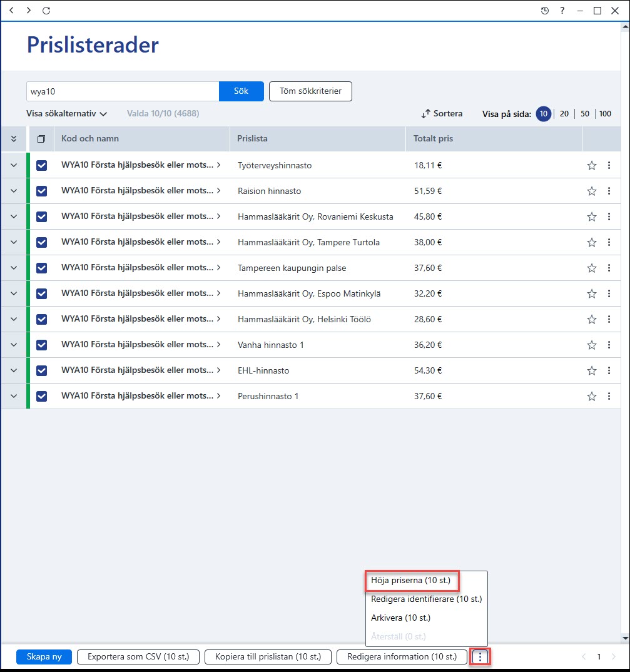Favorite the Työterveyshinnasto row with the star

point(592,165)
